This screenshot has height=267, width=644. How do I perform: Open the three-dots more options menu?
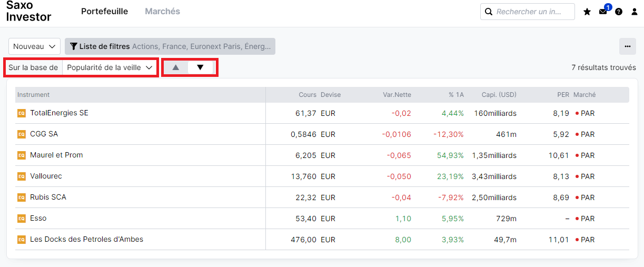[x=627, y=46]
